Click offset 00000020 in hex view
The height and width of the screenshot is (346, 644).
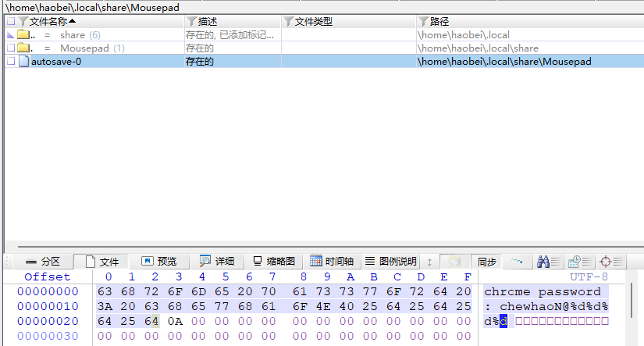tap(48, 321)
